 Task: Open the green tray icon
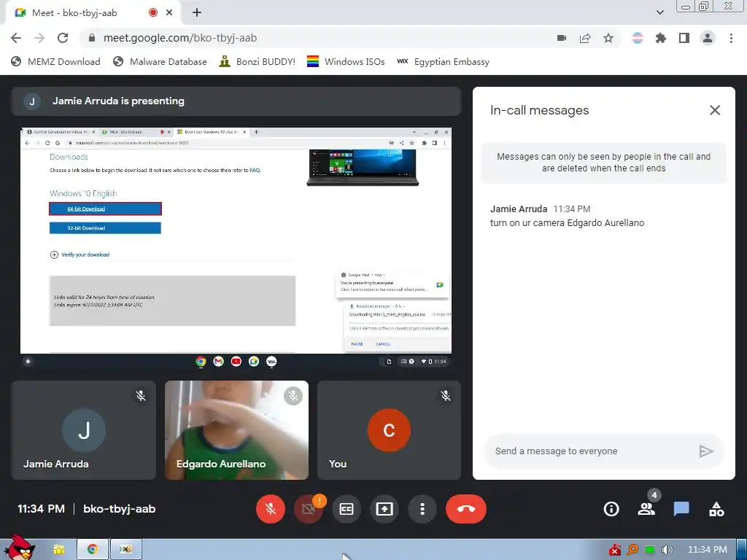(x=650, y=550)
